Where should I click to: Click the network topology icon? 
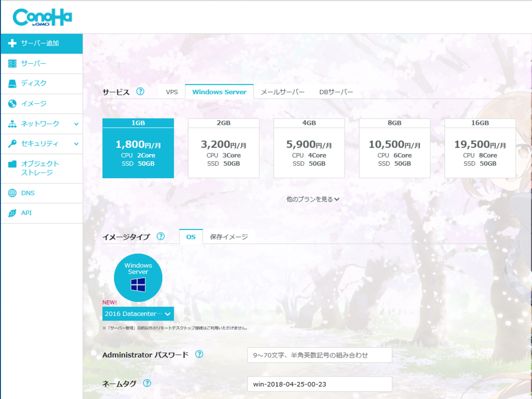pos(12,124)
